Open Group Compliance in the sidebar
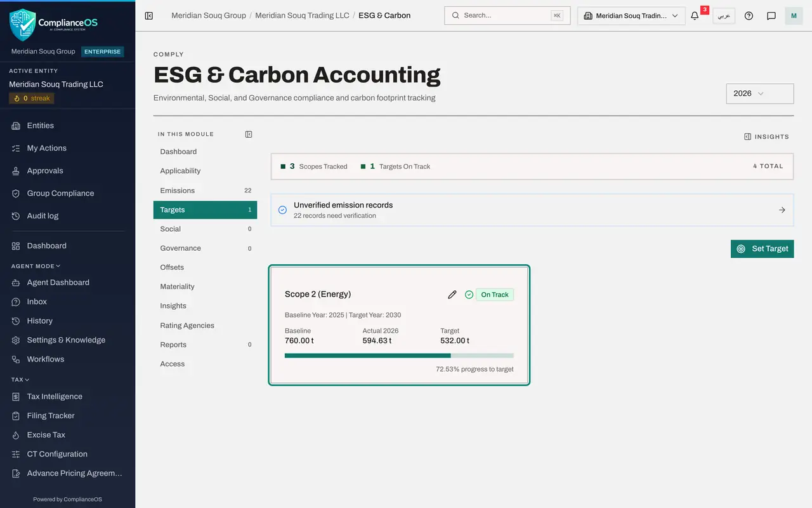 click(x=67, y=193)
